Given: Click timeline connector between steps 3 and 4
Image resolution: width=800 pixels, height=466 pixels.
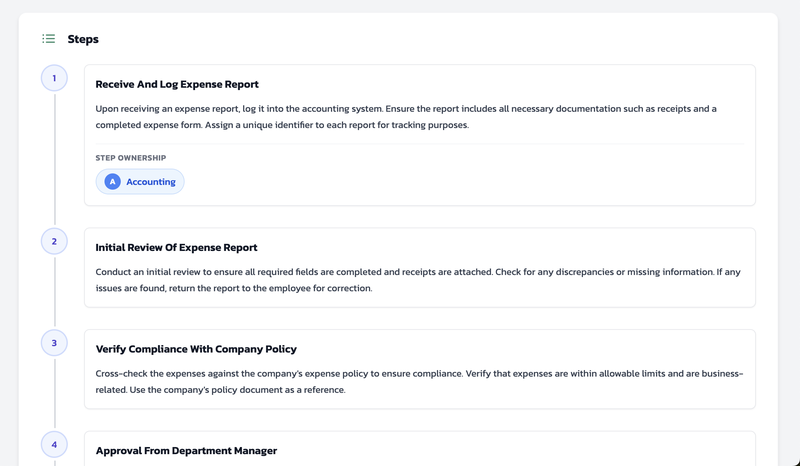Looking at the screenshot, I should 54,394.
